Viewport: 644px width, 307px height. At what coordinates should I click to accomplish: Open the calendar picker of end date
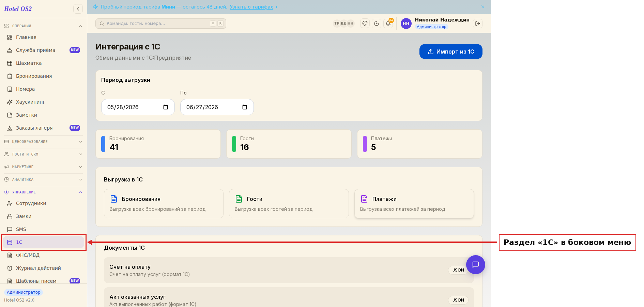(x=245, y=107)
